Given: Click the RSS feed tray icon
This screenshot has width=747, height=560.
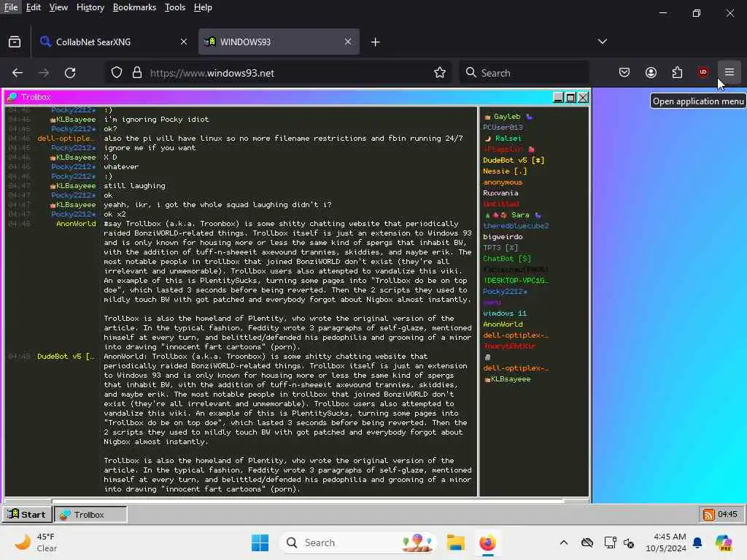Looking at the screenshot, I should pyautogui.click(x=708, y=514).
